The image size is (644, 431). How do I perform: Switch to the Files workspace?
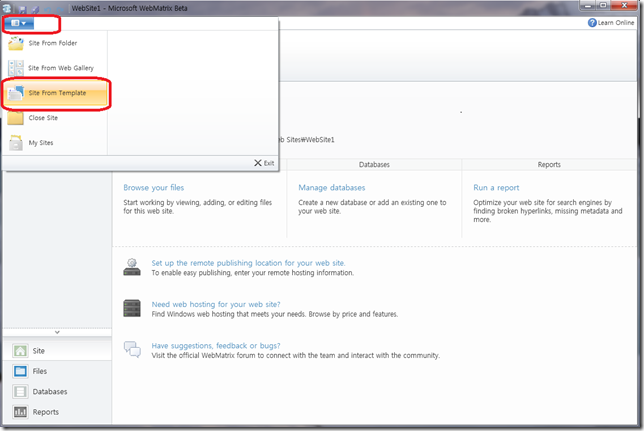[57, 371]
